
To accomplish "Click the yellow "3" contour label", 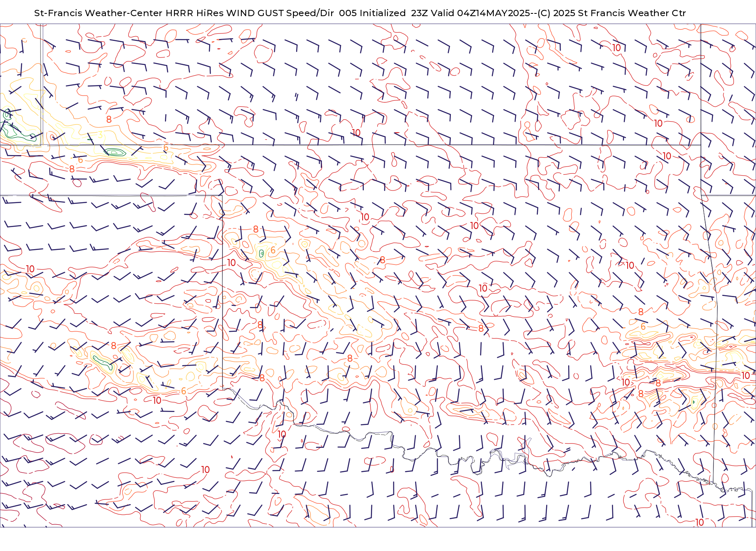I will pos(100,135).
